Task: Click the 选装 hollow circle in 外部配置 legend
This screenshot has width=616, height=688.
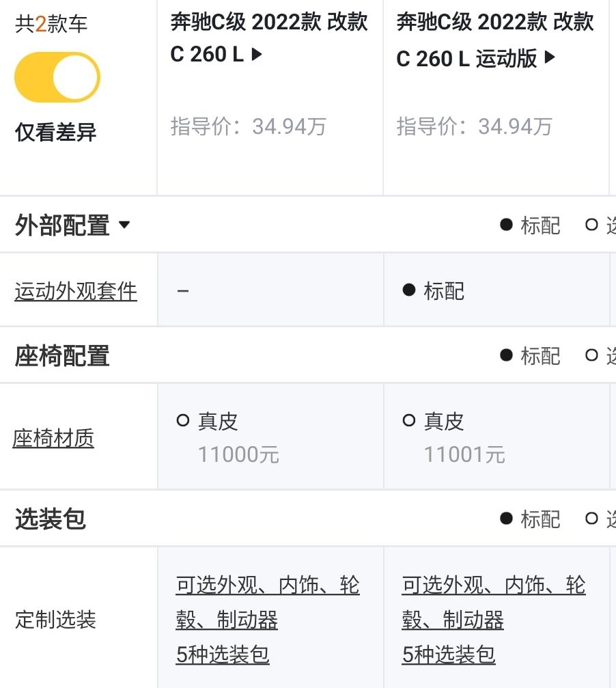Action: (592, 225)
